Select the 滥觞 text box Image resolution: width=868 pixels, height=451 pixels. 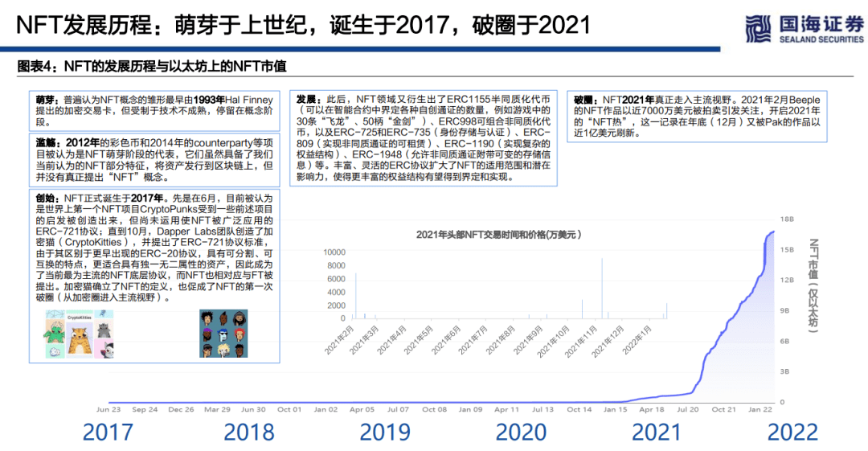point(154,160)
